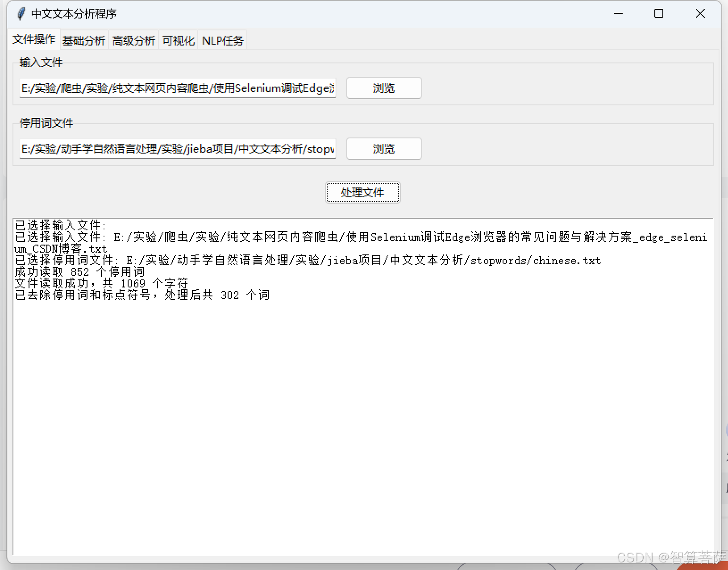
Task: Click the 处理文件 button
Action: (362, 192)
